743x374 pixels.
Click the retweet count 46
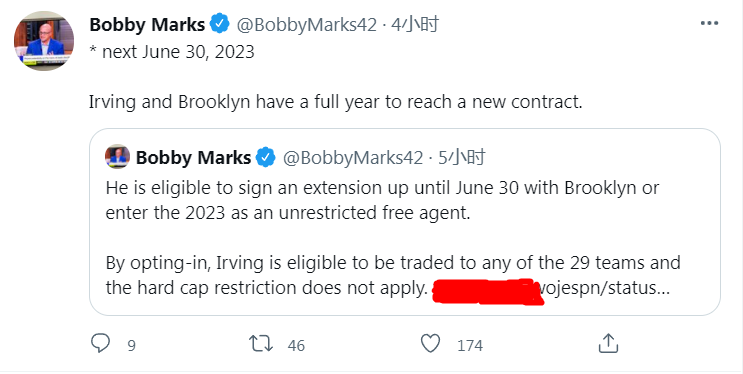coord(296,345)
